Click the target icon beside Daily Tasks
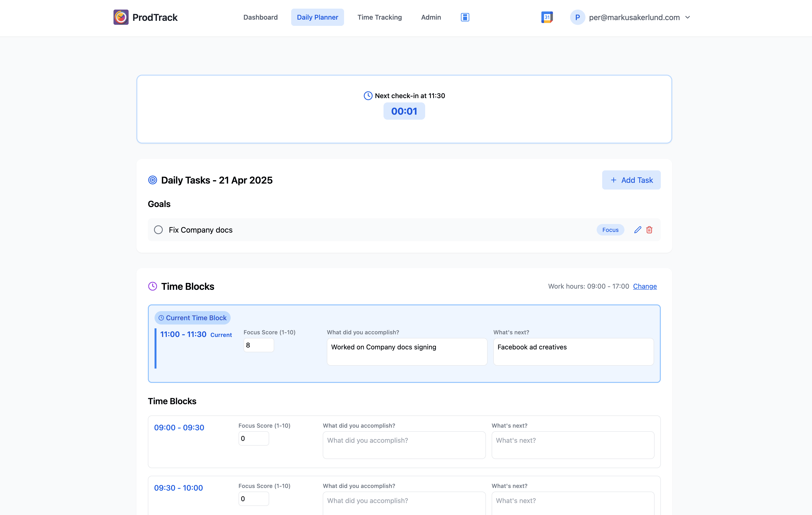Screen dimensions: 812x515 pyautogui.click(x=152, y=180)
